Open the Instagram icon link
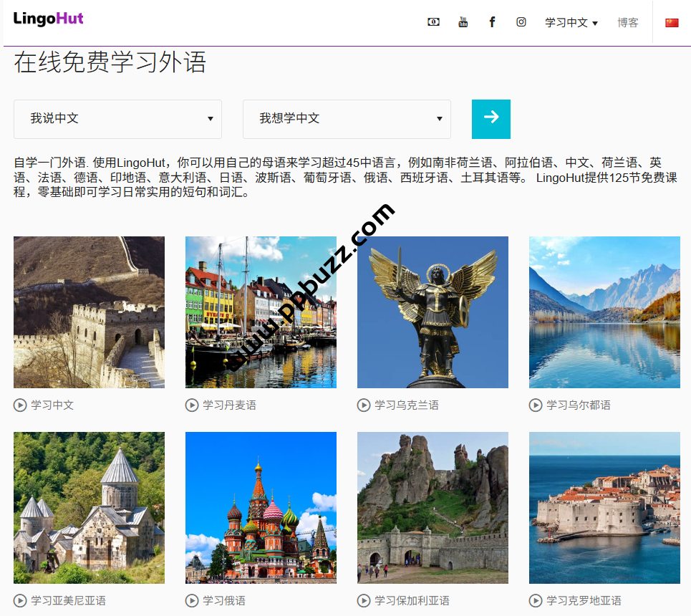The image size is (691, 616). coord(521,22)
